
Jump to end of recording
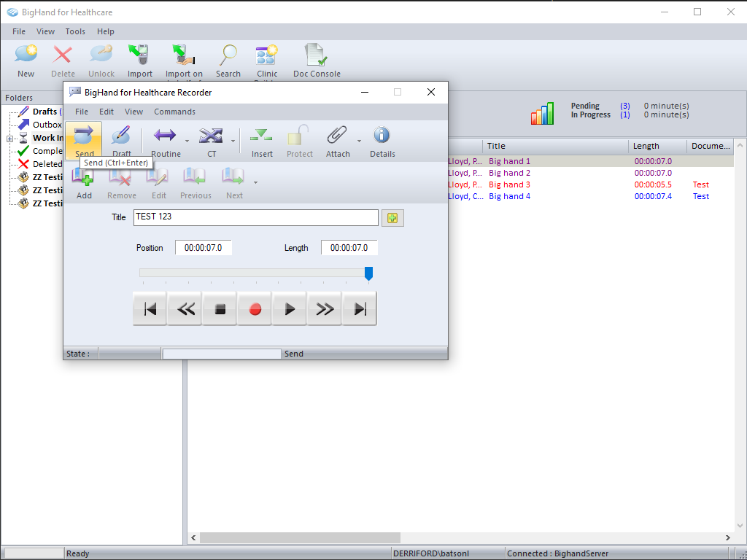pyautogui.click(x=360, y=309)
